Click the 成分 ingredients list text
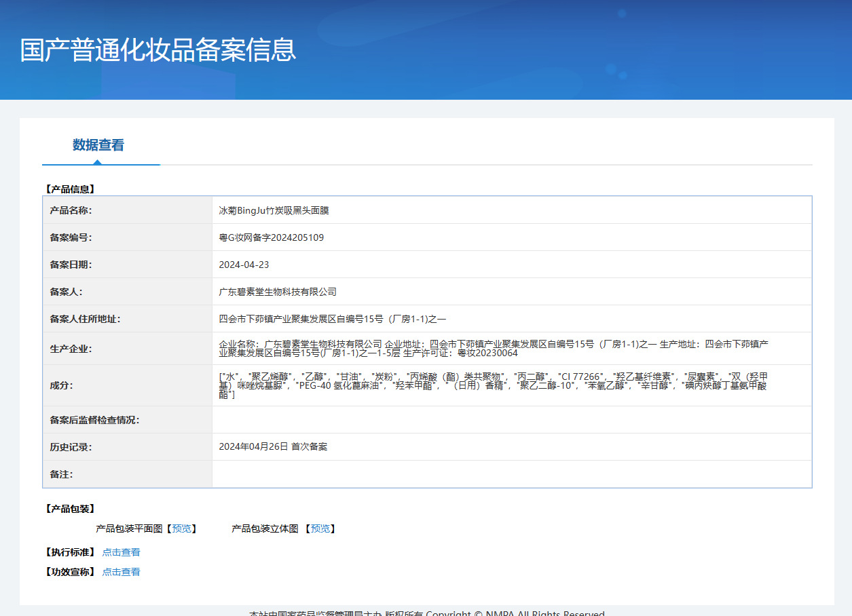 (x=493, y=385)
